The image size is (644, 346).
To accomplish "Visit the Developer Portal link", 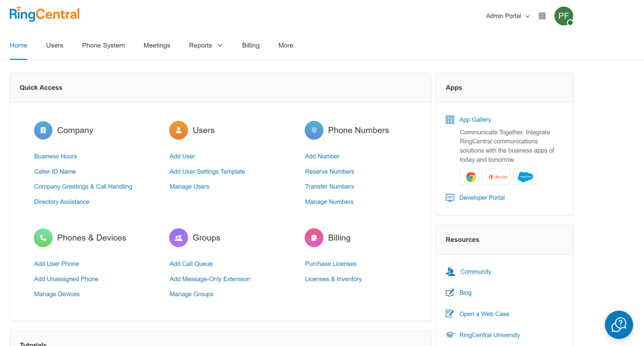I will [x=482, y=198].
